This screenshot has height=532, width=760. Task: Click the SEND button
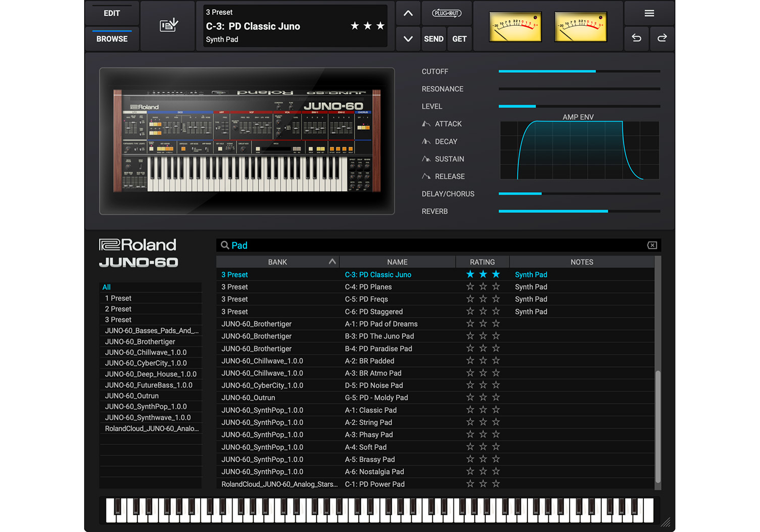coord(434,39)
